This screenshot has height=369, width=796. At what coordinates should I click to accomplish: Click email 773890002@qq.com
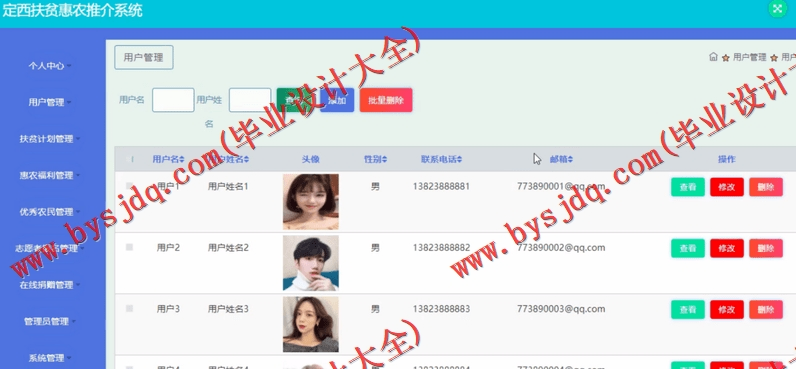561,248
